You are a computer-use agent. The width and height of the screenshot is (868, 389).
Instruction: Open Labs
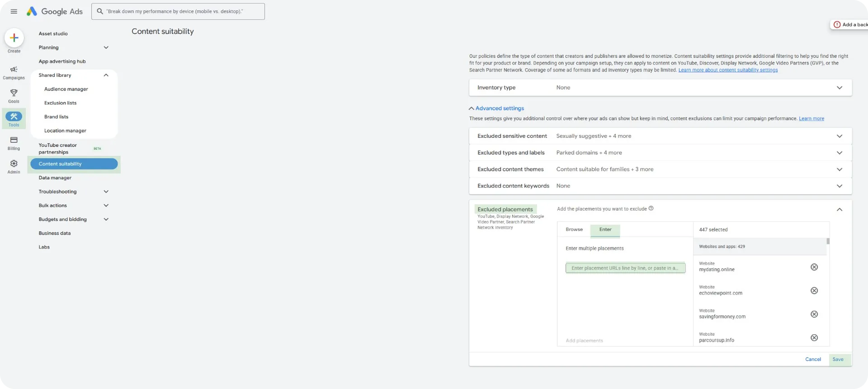(44, 247)
